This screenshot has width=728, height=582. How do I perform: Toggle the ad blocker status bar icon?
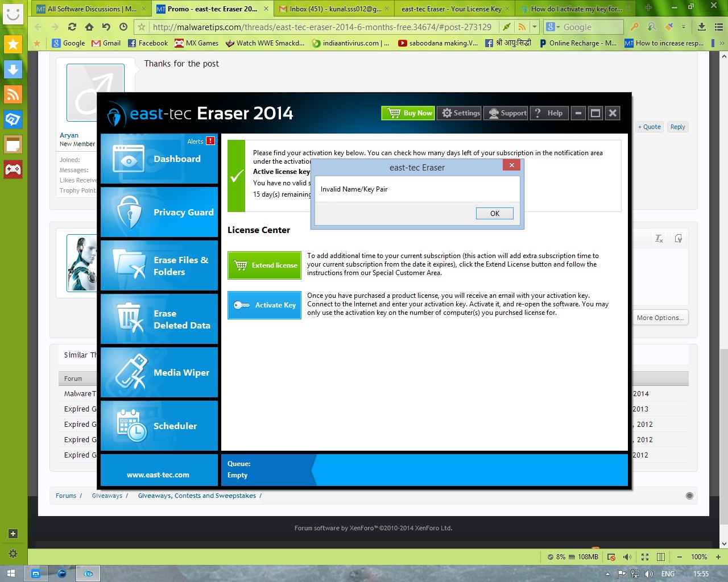coord(611,557)
